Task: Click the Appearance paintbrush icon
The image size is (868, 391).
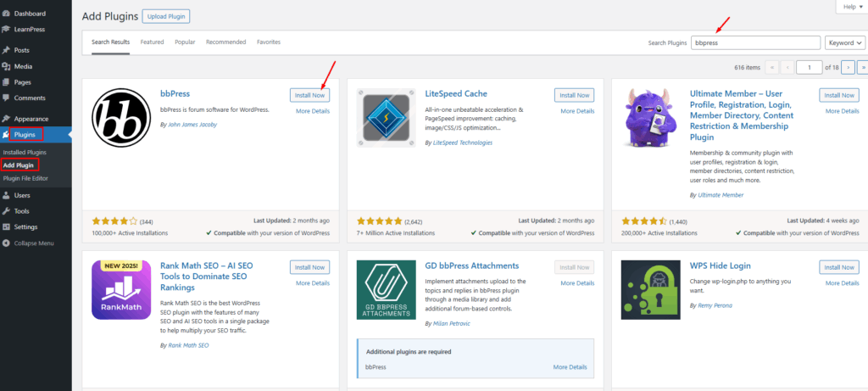Action: click(x=6, y=119)
